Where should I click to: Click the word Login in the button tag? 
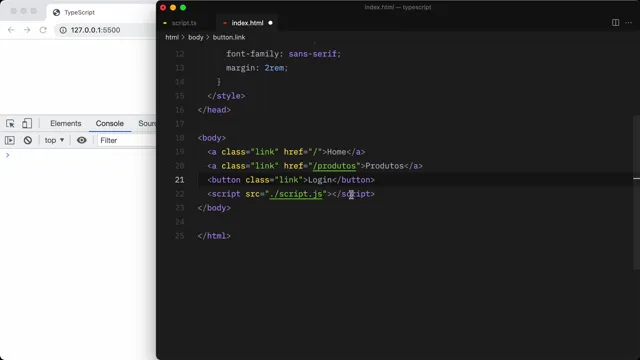point(320,180)
